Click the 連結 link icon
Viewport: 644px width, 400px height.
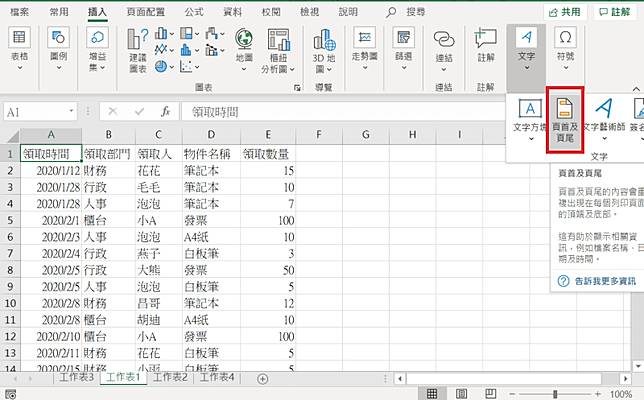(x=444, y=40)
